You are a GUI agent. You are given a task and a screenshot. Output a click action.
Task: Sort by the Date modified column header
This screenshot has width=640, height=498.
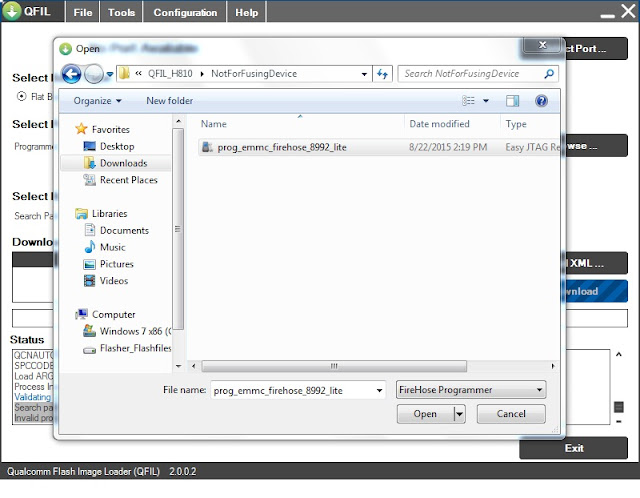439,124
